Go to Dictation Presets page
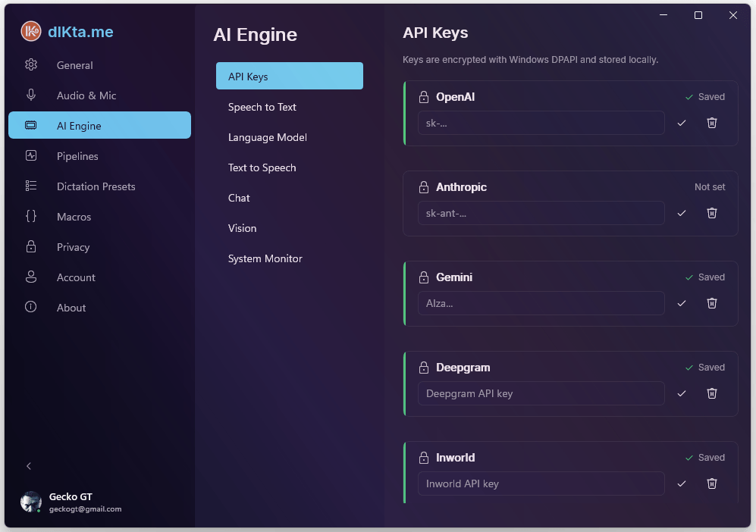The height and width of the screenshot is (532, 756). (100, 186)
